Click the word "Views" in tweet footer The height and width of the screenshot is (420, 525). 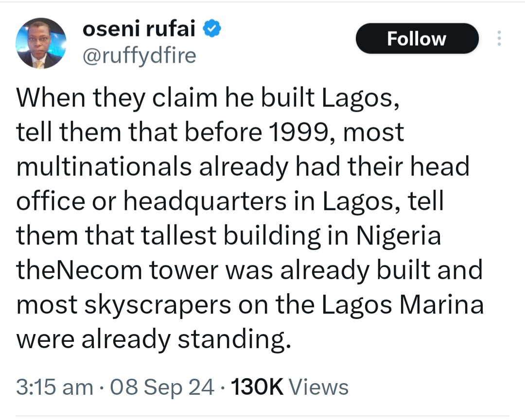(x=322, y=387)
